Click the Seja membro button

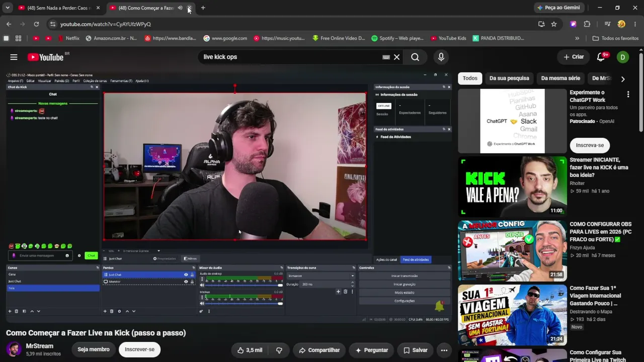click(x=94, y=349)
